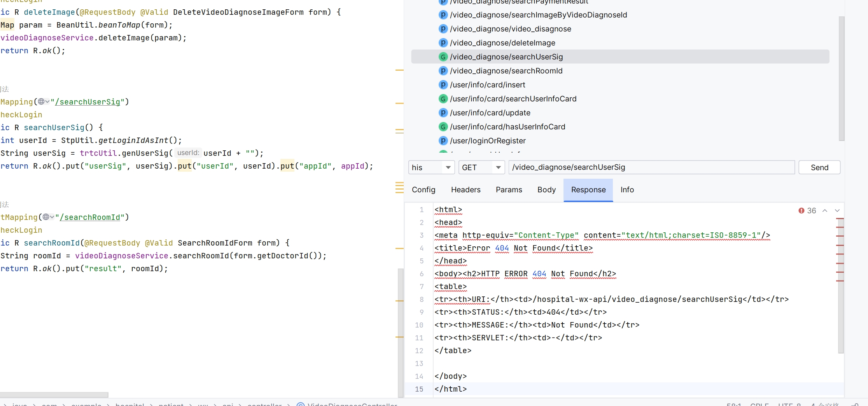Screen dimensions: 868x406
Task: Follow the "/searchRoomId" mapping URL link
Action: (90, 217)
